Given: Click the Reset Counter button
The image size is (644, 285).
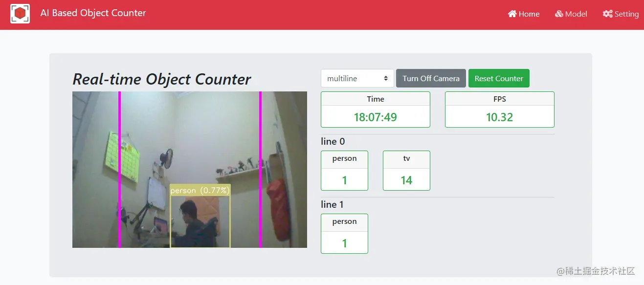Looking at the screenshot, I should tap(499, 78).
